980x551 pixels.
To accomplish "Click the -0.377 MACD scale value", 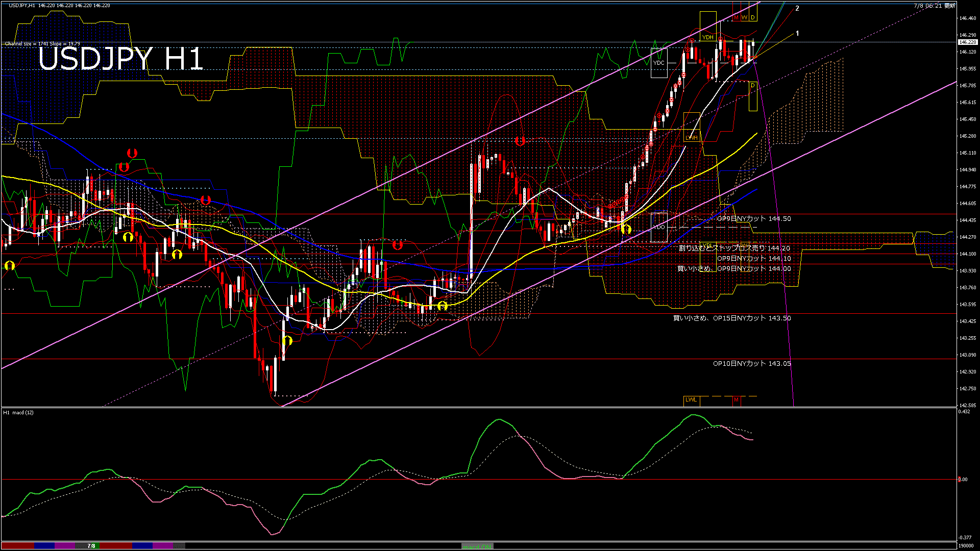I will (x=965, y=538).
